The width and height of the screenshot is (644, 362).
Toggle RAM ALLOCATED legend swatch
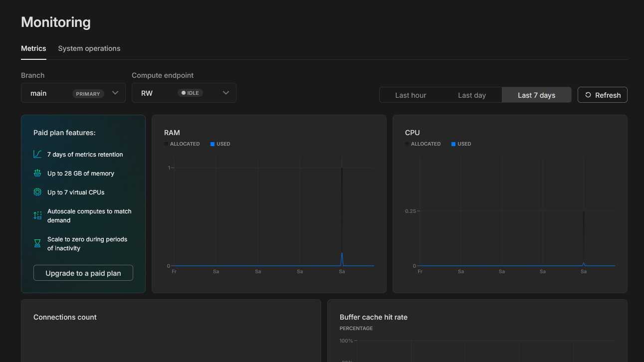click(x=166, y=144)
